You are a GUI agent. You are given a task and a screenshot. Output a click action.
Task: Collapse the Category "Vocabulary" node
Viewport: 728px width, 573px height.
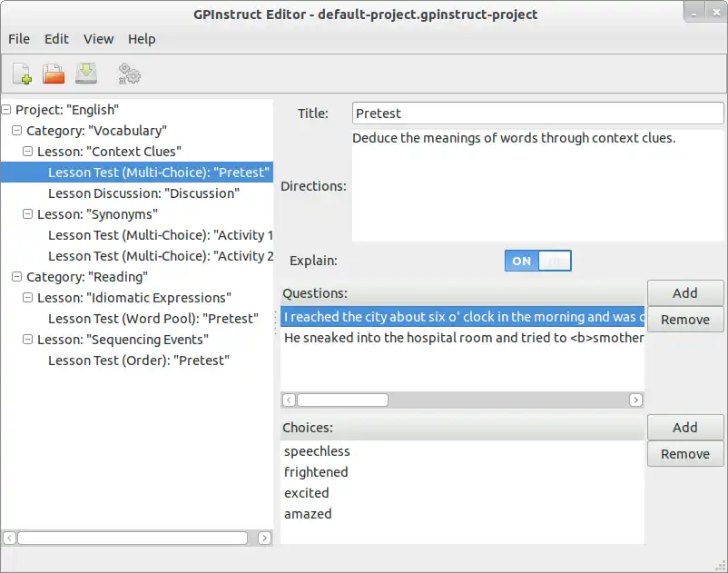click(x=16, y=131)
